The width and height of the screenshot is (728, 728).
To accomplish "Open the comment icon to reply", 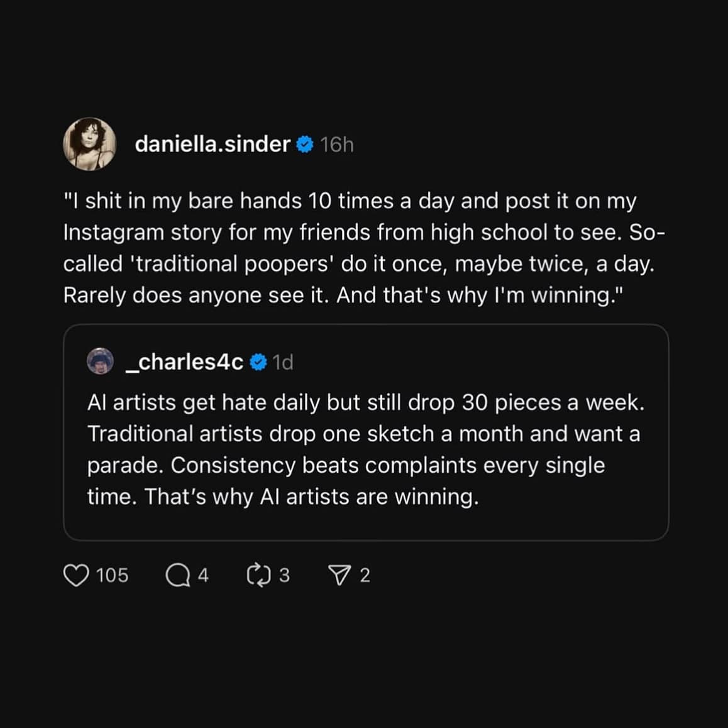I will click(178, 575).
